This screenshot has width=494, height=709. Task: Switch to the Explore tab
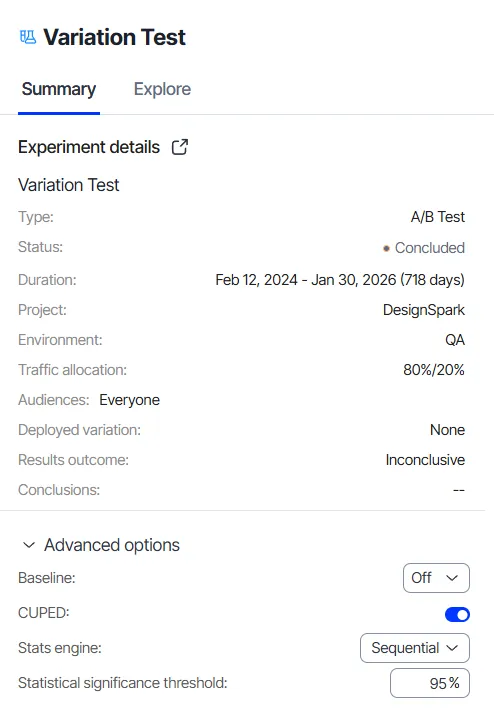coord(162,89)
